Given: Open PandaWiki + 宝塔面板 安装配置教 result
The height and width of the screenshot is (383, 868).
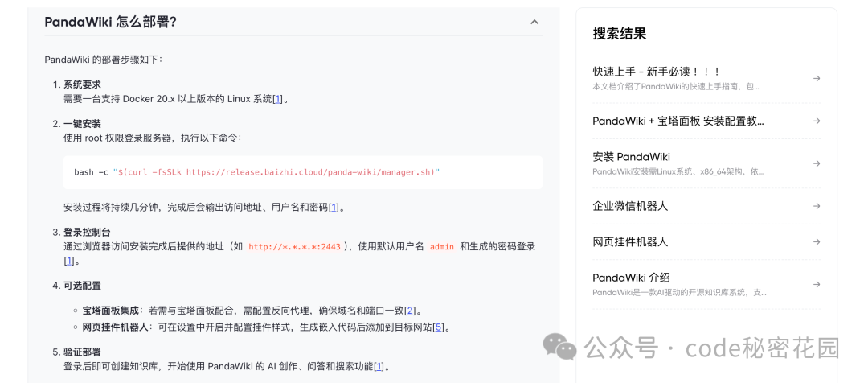Looking at the screenshot, I should [x=706, y=121].
